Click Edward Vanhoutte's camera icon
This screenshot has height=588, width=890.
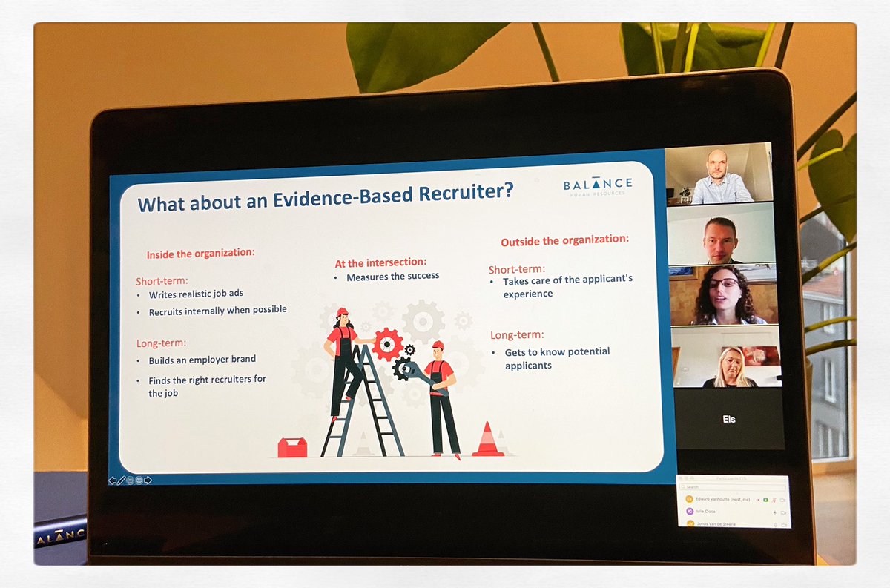782,500
